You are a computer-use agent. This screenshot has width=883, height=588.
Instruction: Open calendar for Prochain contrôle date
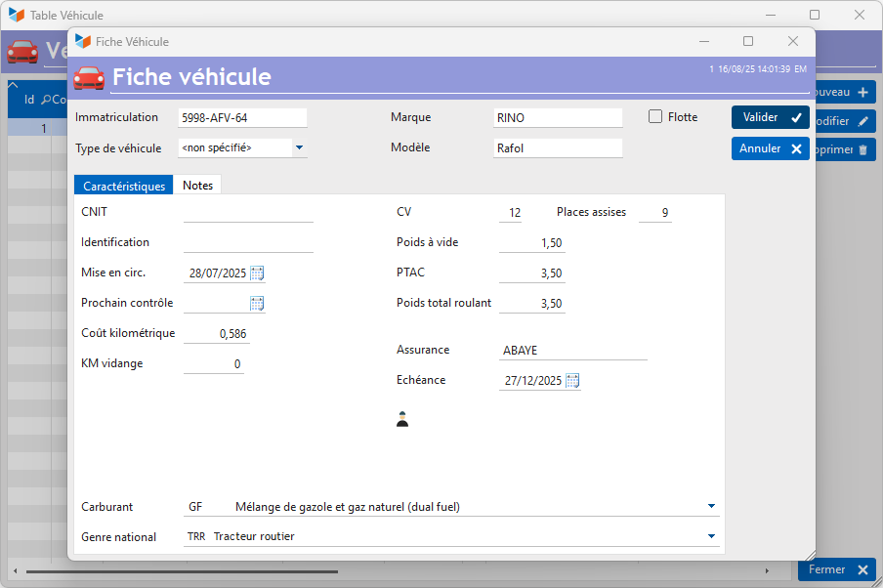(257, 304)
